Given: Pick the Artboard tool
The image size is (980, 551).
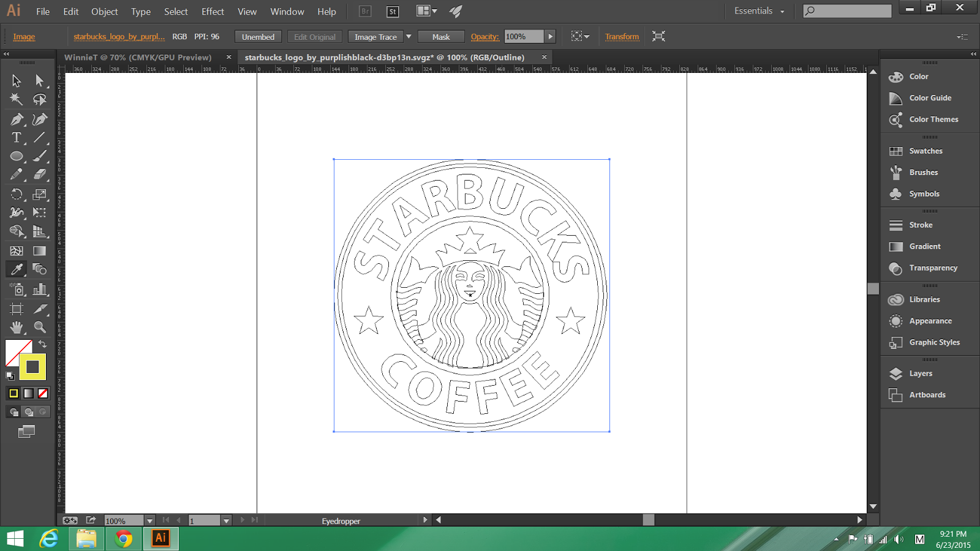Looking at the screenshot, I should coord(17,309).
